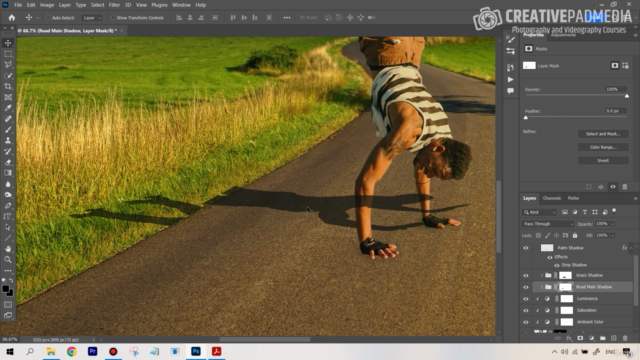This screenshot has height=360, width=640.
Task: Filter layers by type layers icon
Action: pos(584,212)
